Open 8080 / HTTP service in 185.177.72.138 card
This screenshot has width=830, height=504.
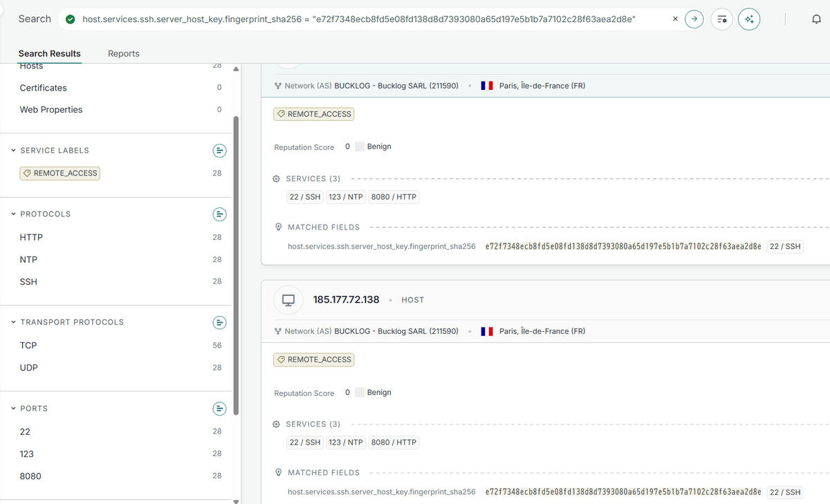(394, 442)
